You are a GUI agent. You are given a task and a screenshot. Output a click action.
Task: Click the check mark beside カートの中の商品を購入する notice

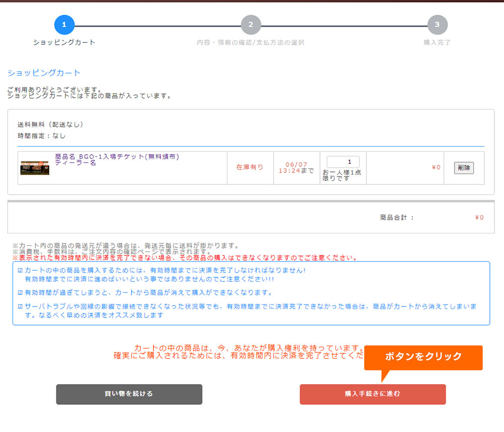click(x=20, y=271)
